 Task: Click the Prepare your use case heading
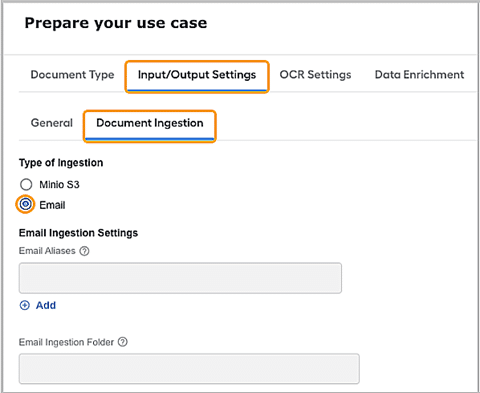[116, 23]
